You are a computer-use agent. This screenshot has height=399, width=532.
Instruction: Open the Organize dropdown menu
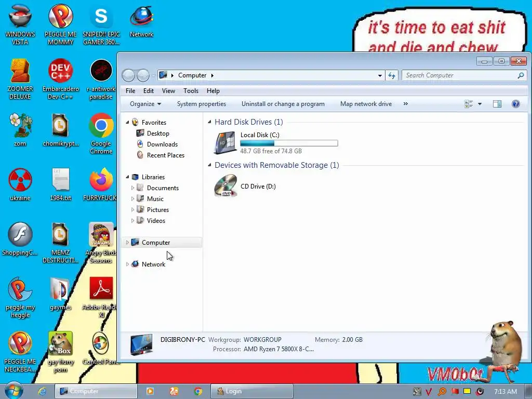coord(145,104)
